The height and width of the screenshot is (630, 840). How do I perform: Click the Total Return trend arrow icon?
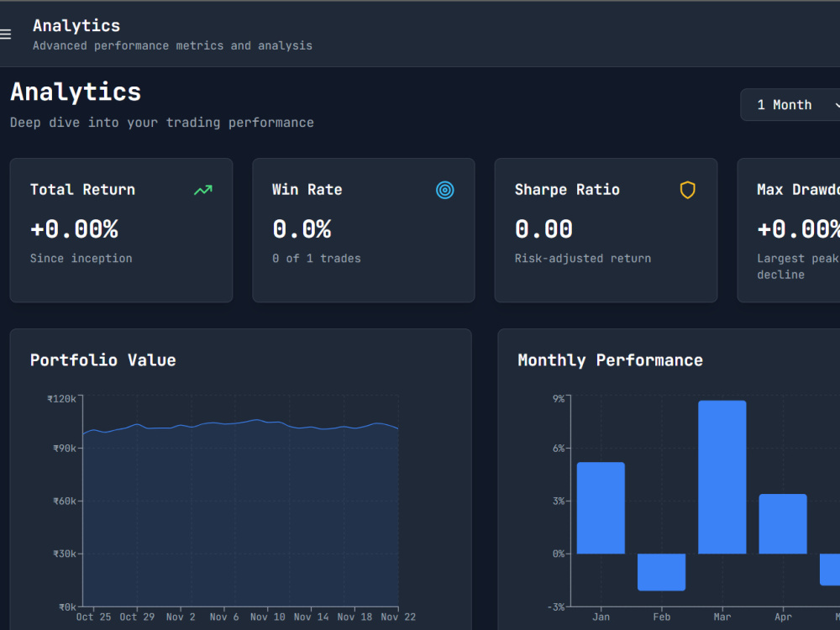[203, 190]
